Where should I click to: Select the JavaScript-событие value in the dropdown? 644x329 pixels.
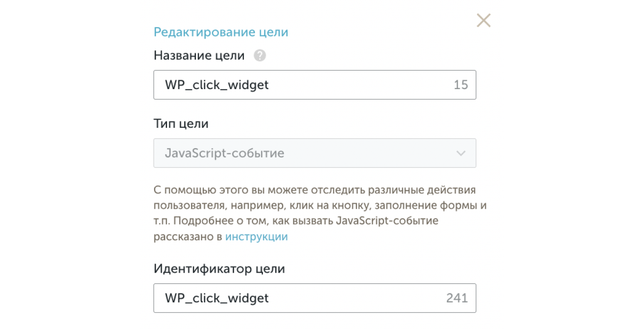(x=224, y=153)
